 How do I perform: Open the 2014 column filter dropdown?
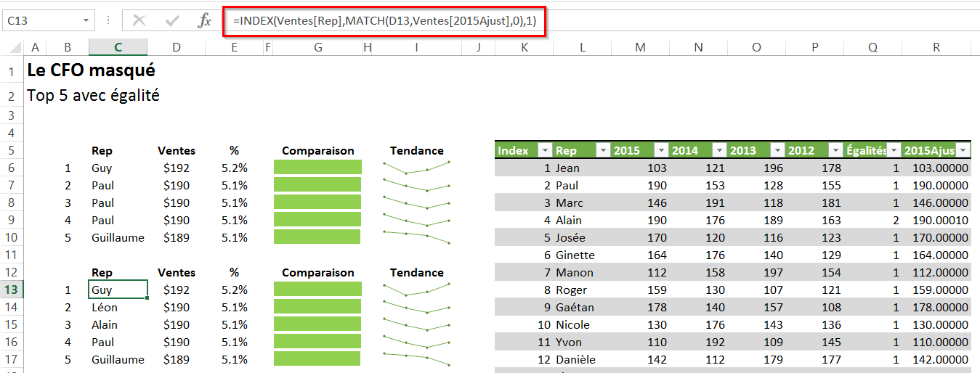point(718,151)
